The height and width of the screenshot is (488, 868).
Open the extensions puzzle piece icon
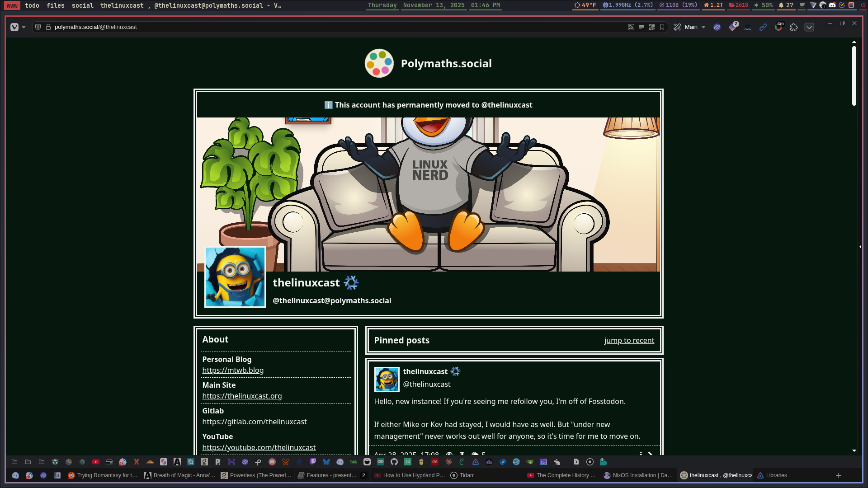click(794, 27)
